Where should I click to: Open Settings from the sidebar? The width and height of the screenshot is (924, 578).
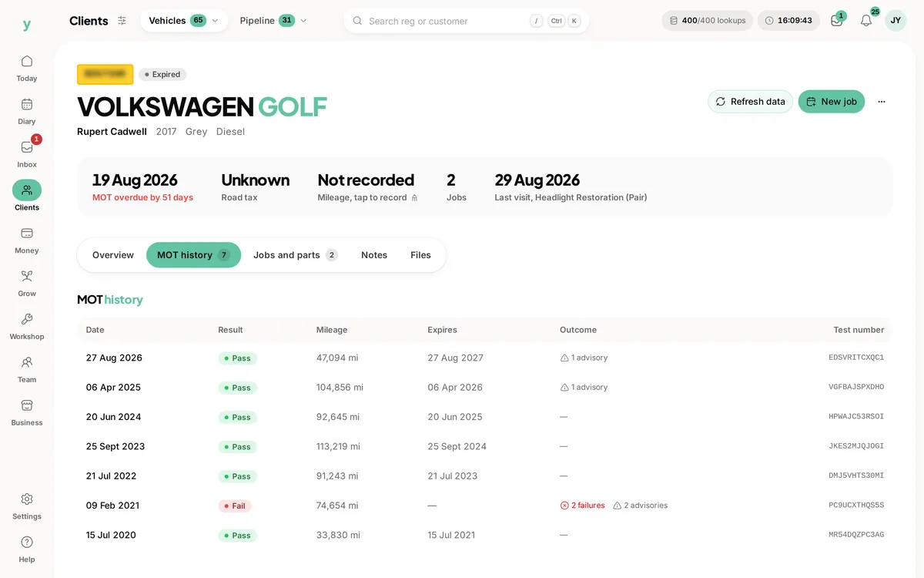(27, 506)
